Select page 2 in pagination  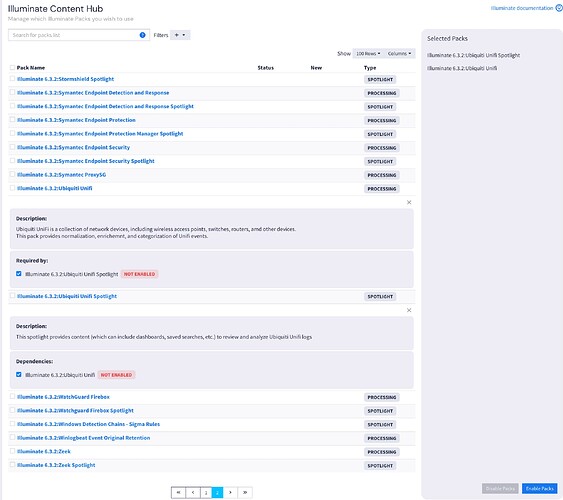click(217, 492)
